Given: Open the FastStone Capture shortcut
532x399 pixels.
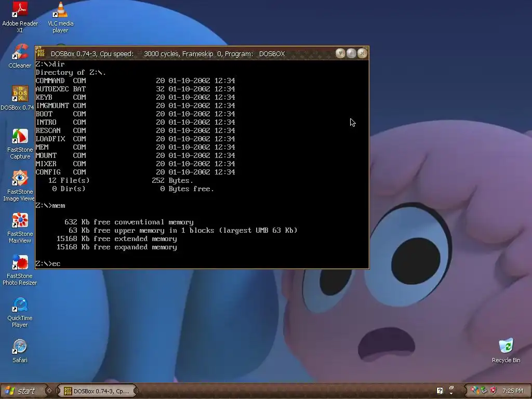Looking at the screenshot, I should click(x=20, y=144).
